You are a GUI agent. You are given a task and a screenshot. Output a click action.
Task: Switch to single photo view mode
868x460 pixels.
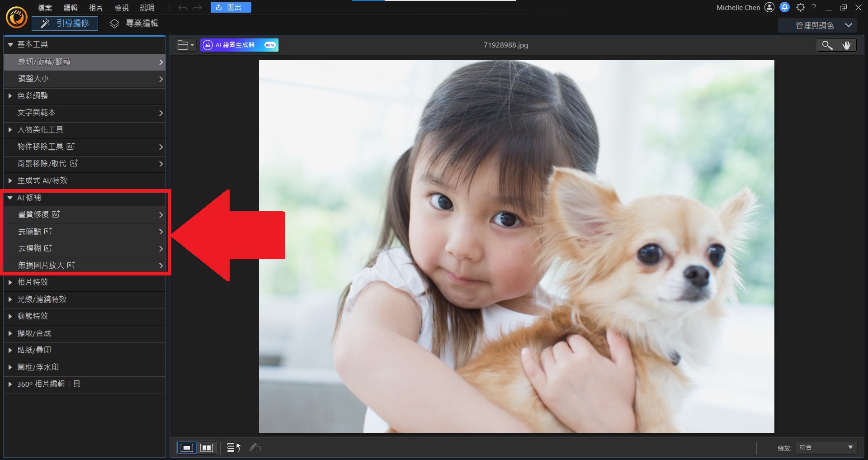point(187,448)
